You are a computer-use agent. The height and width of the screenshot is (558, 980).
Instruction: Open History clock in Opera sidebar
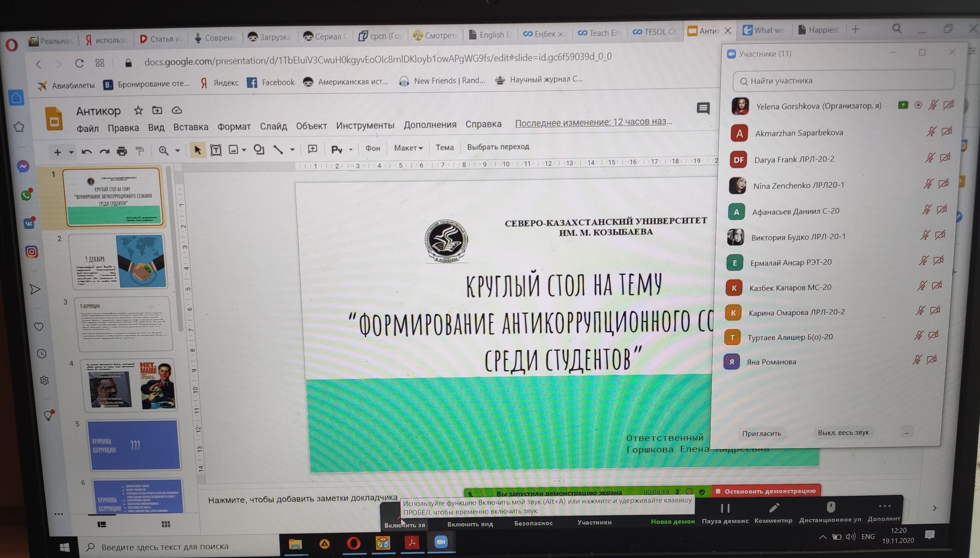(42, 354)
